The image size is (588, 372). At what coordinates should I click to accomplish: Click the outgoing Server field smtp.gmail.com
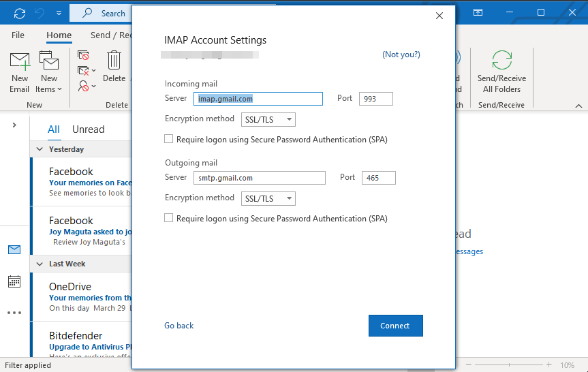tap(260, 178)
